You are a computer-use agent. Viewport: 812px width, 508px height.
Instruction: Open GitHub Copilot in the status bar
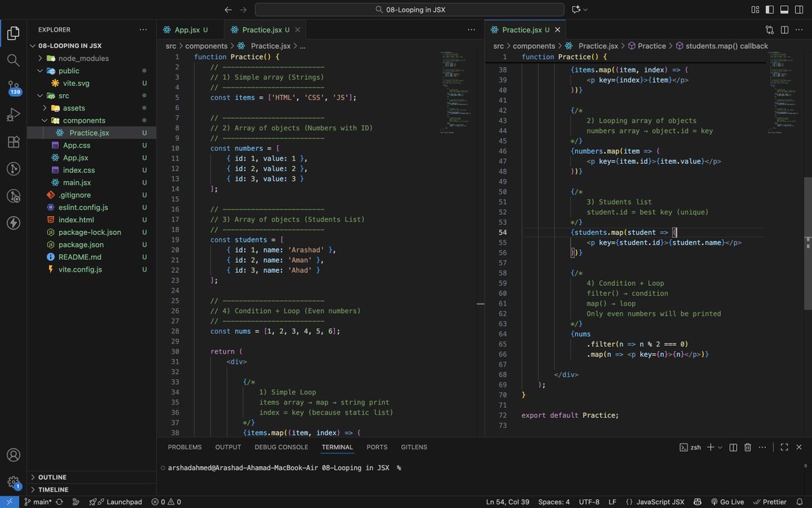point(697,502)
